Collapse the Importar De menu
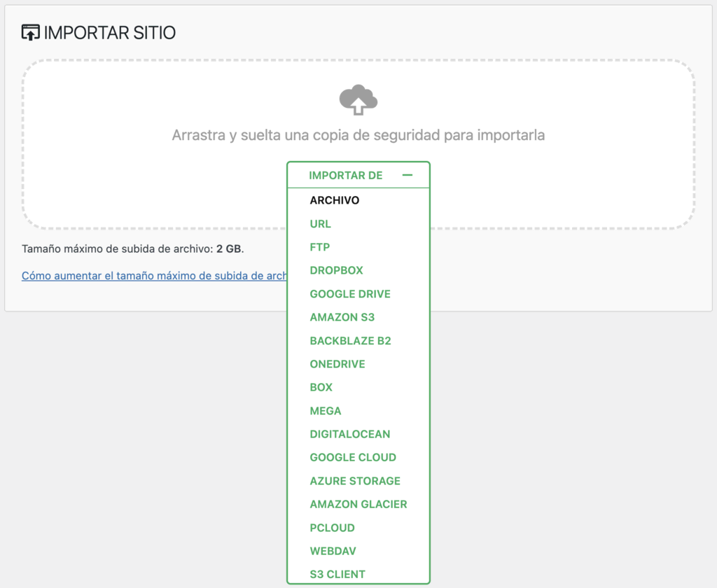The image size is (717, 588). (408, 175)
